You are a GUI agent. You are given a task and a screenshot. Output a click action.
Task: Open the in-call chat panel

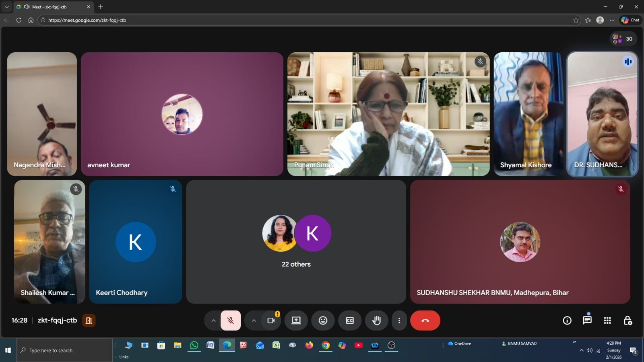[587, 321]
